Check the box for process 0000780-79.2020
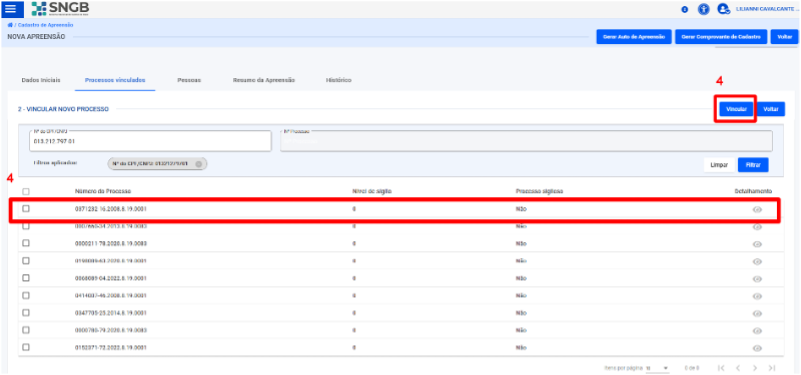The height and width of the screenshot is (375, 801). pyautogui.click(x=26, y=330)
